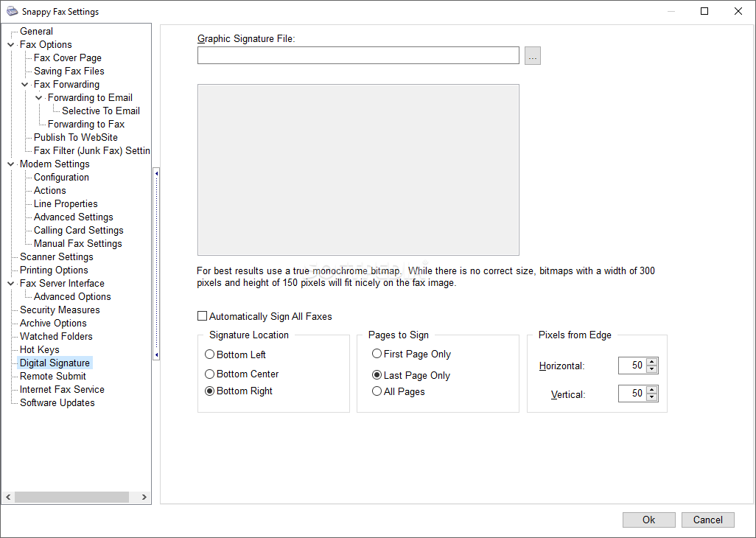Click Ok to save settings

[x=648, y=520]
